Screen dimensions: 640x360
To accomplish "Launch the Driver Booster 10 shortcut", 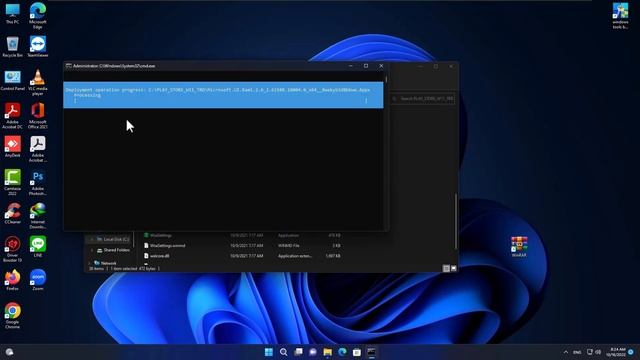I will click(12, 249).
